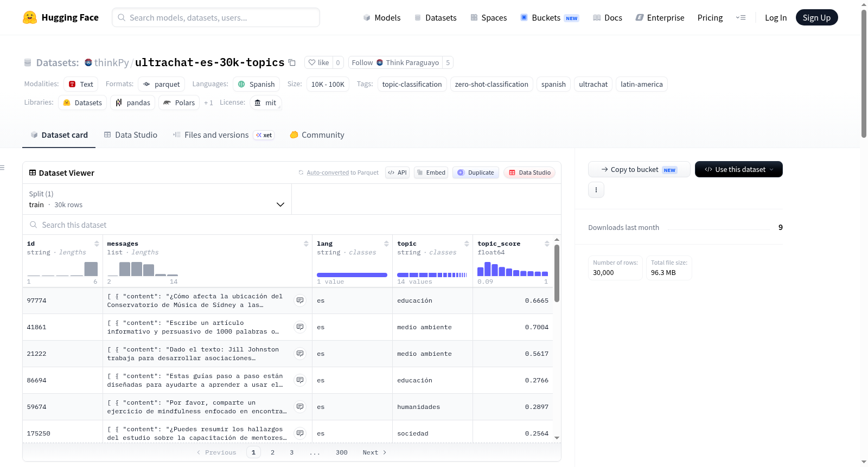Click the API button in Dataset Viewer
Screen dimensions: 868x467
pyautogui.click(x=397, y=172)
